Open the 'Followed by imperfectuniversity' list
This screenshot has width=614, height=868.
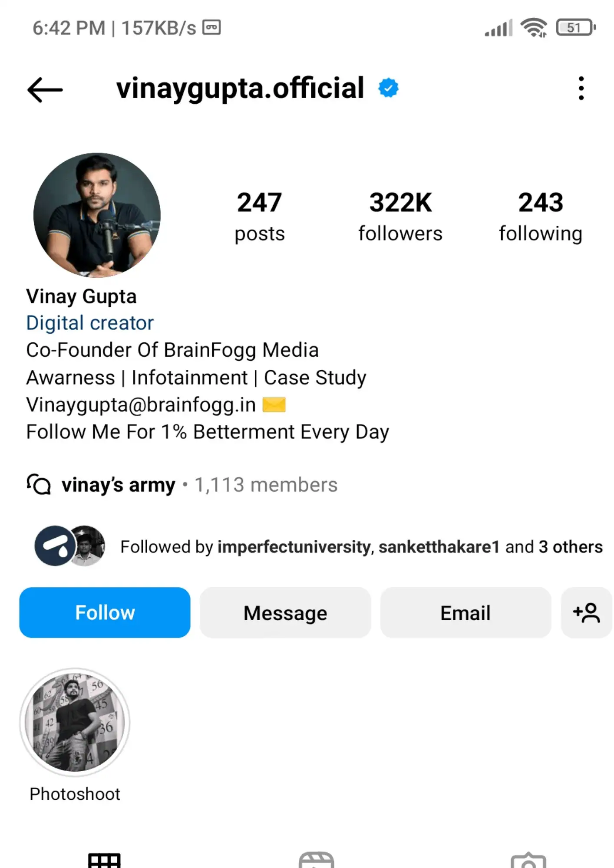point(361,547)
